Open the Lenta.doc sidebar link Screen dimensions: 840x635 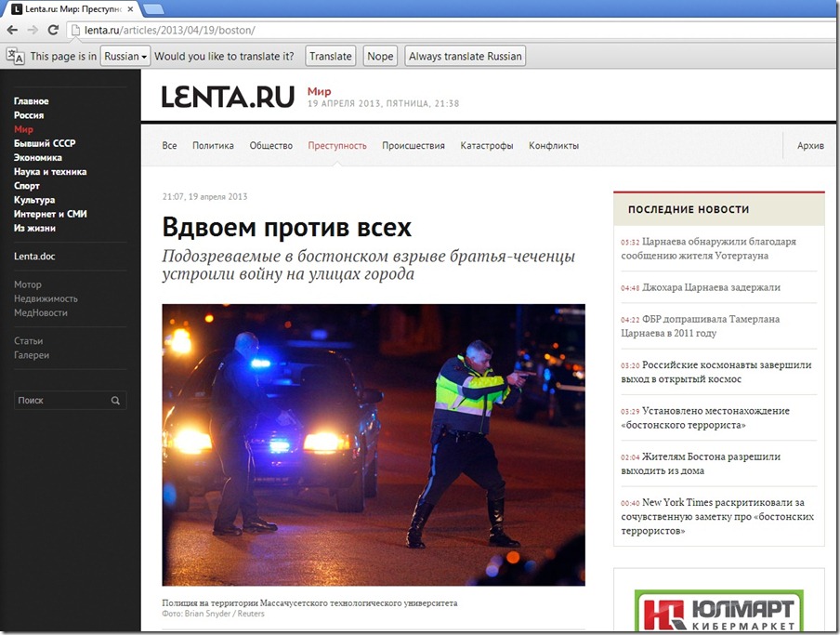[x=35, y=257]
